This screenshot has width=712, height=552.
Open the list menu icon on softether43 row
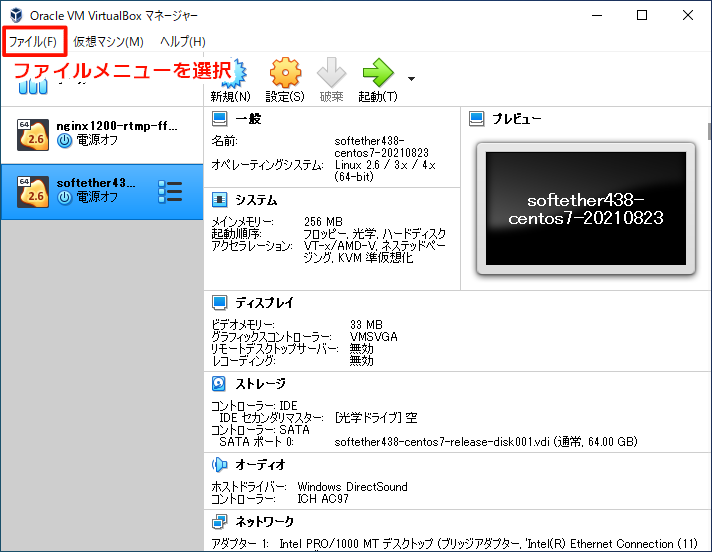coord(170,192)
